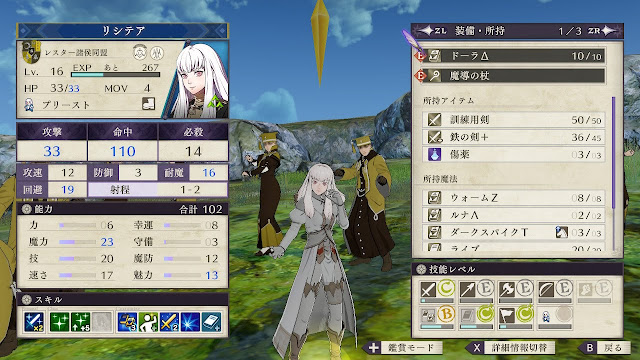Select the axe skill level icon
Viewport: 640px width, 360px height.
[x=507, y=289]
